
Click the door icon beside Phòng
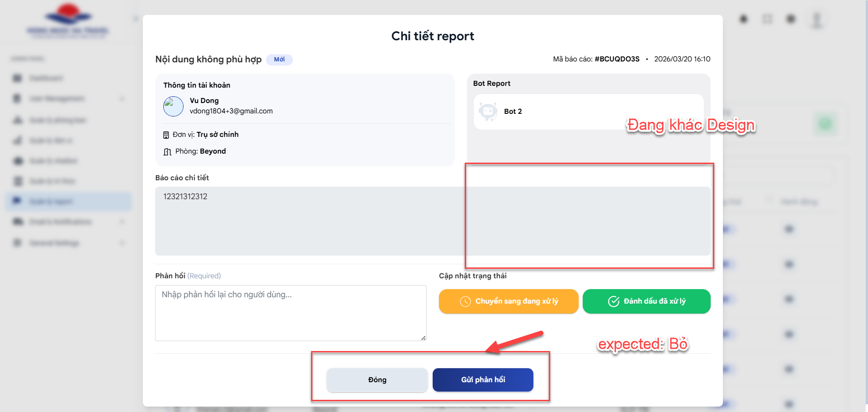pyautogui.click(x=167, y=152)
